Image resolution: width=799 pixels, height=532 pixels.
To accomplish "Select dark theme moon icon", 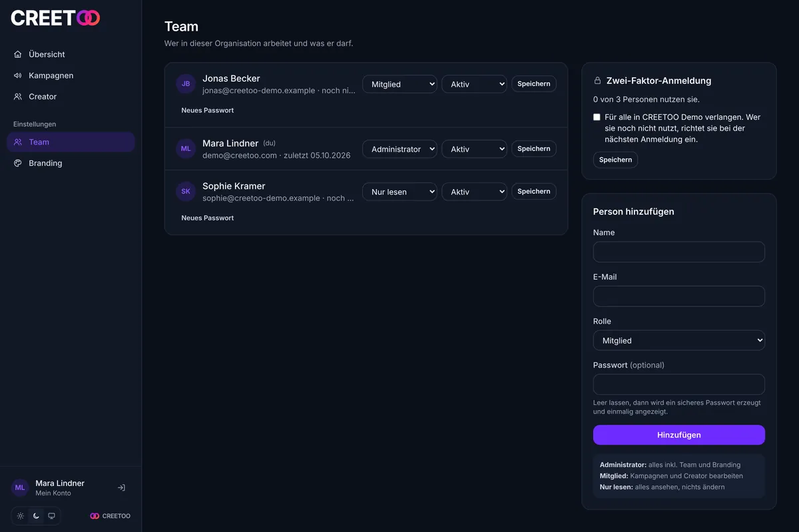I will [x=36, y=516].
